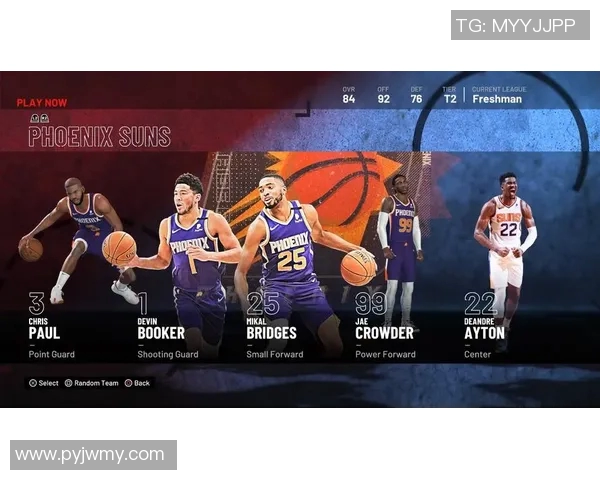
Task: Click the PHOENIX SUNS team title
Action: pyautogui.click(x=99, y=137)
